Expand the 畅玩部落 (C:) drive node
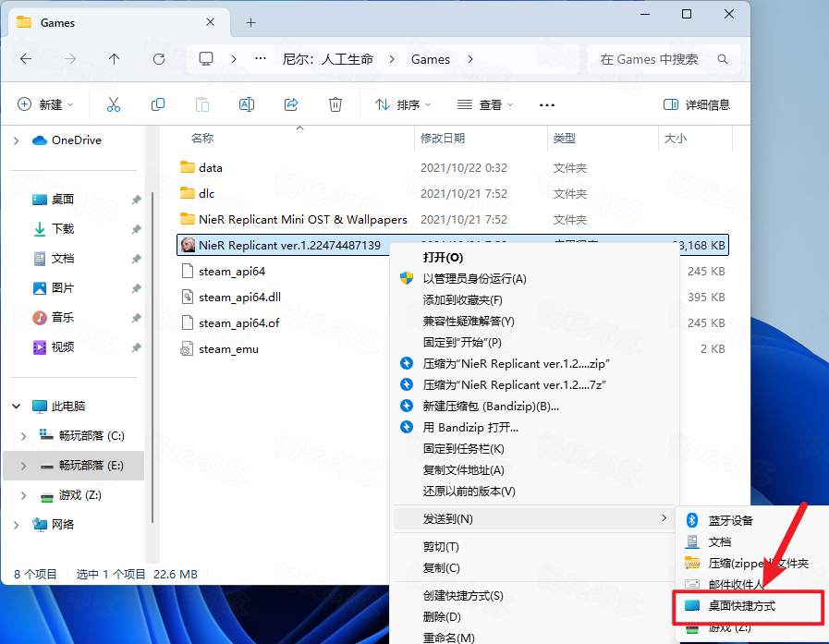 click(x=24, y=436)
